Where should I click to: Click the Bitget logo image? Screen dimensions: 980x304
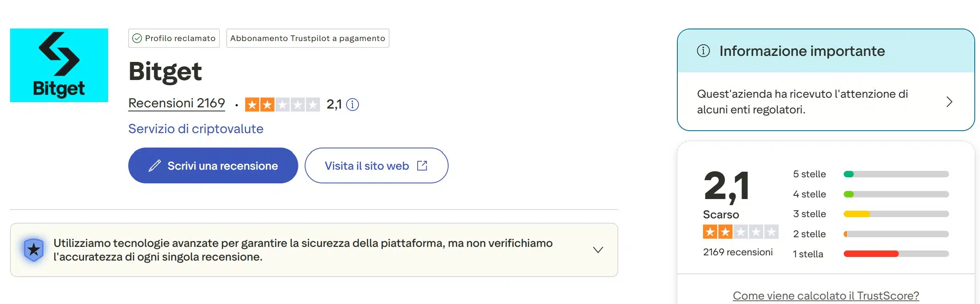(x=59, y=65)
